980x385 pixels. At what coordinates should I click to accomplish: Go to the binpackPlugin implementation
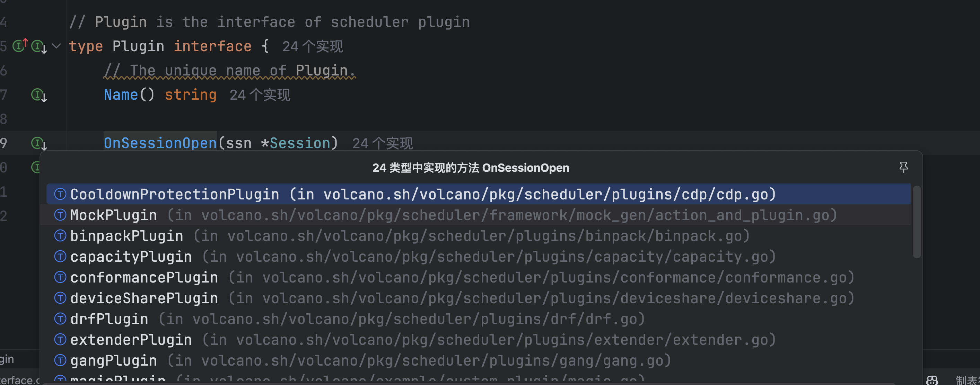(127, 236)
